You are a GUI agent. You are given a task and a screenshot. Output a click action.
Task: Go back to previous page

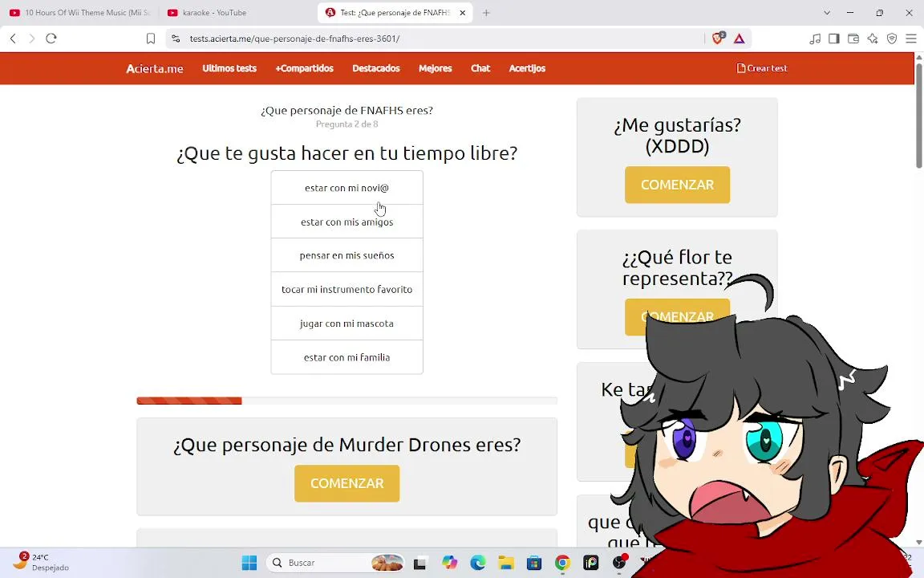point(13,39)
